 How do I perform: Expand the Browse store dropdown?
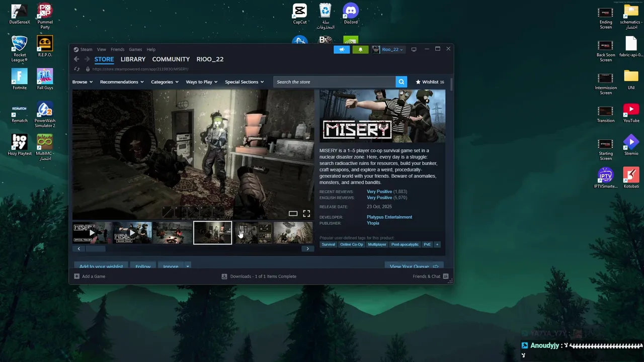click(x=82, y=82)
